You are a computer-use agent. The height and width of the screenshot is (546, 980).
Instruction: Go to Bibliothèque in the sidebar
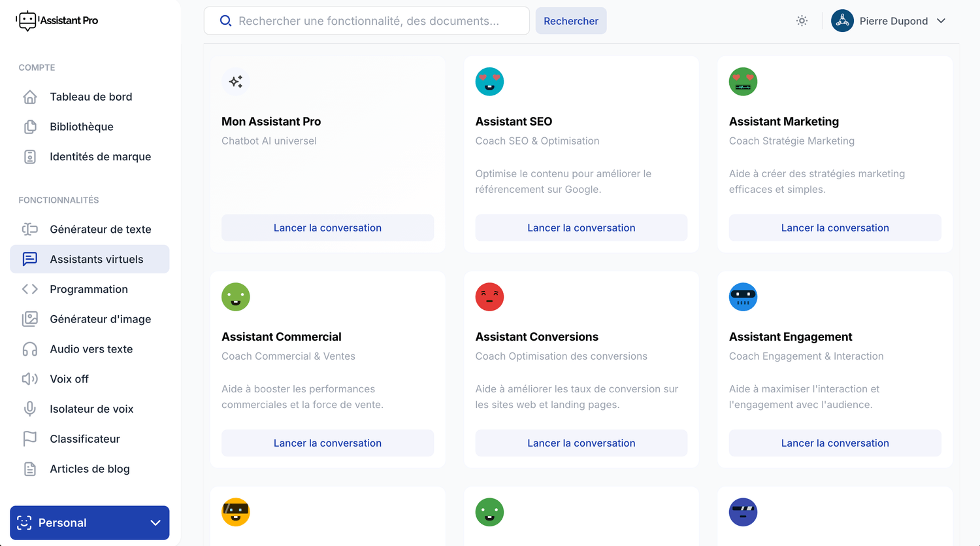[90, 127]
